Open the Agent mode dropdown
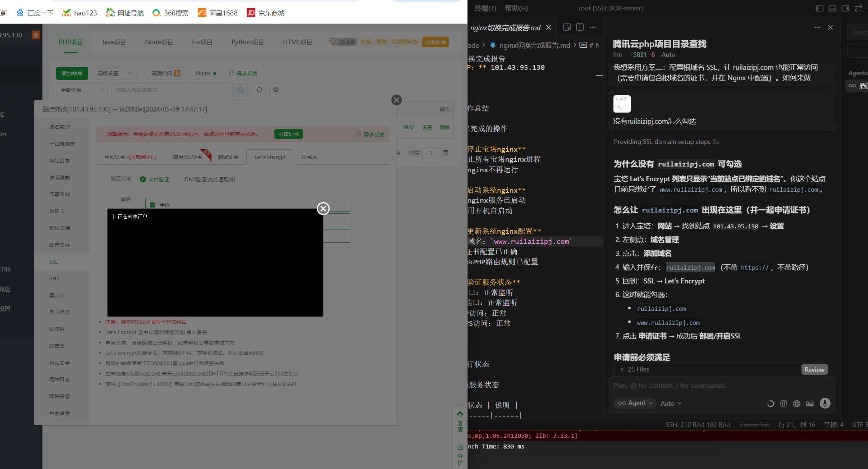Viewport: 868px width, 469px height. (x=635, y=403)
